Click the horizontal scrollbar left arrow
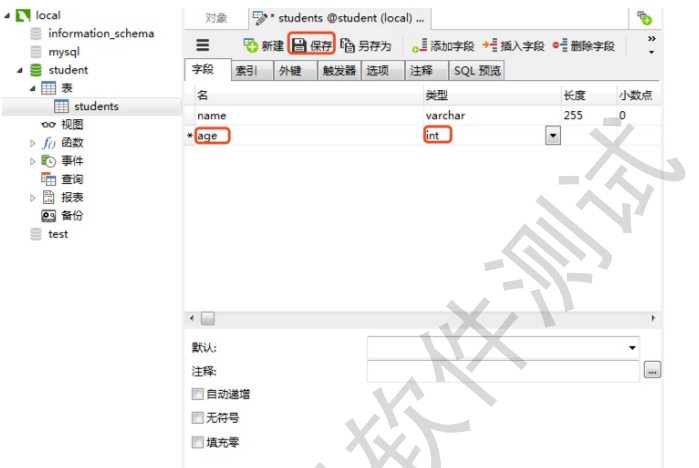Image resolution: width=699 pixels, height=468 pixels. [192, 318]
